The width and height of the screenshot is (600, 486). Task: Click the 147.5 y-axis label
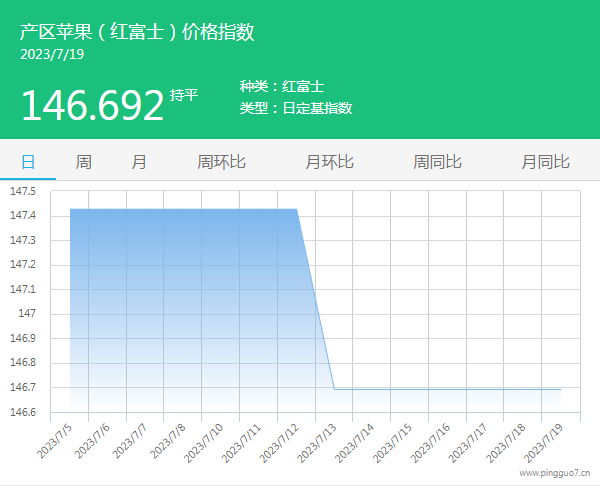tap(22, 191)
